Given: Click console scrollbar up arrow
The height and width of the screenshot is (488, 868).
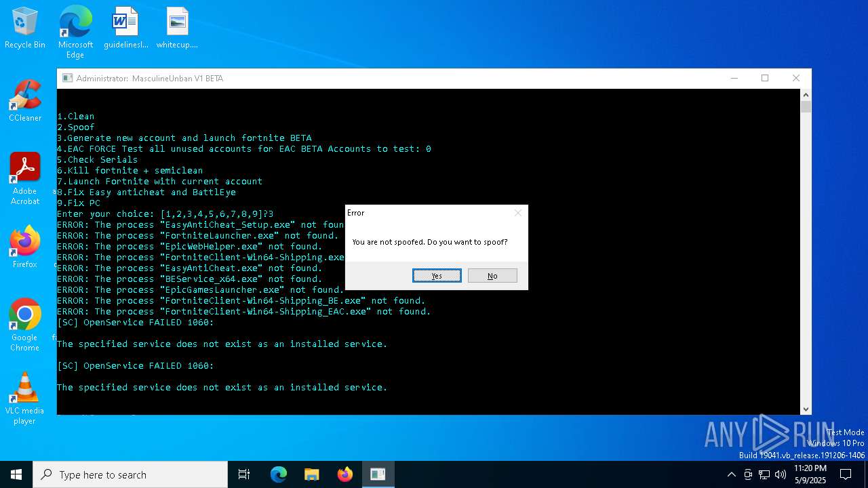Looking at the screenshot, I should click(806, 94).
